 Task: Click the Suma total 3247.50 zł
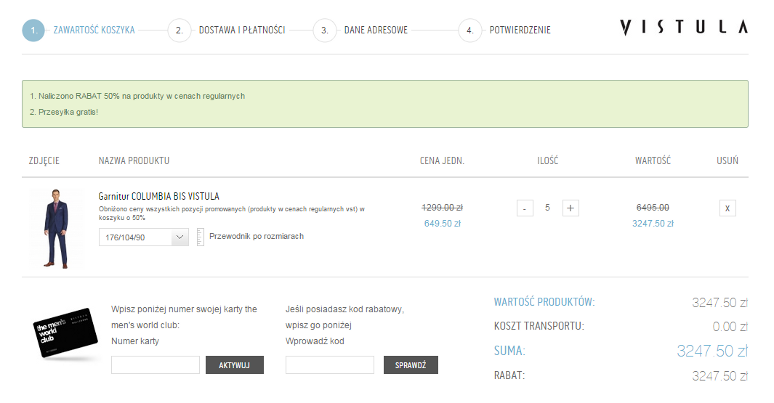(712, 351)
